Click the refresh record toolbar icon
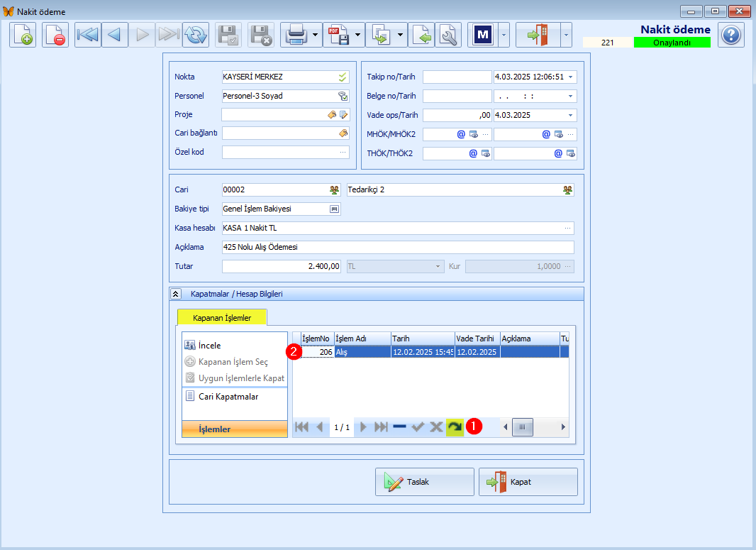The image size is (756, 550). 195,35
